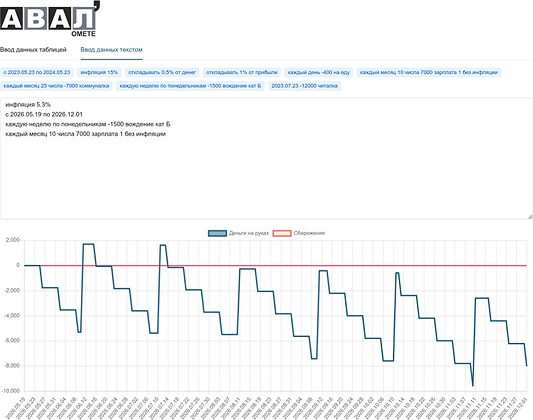This screenshot has height=420, width=533.
Task: Click the -4,000 y-axis label
Action: point(12,316)
